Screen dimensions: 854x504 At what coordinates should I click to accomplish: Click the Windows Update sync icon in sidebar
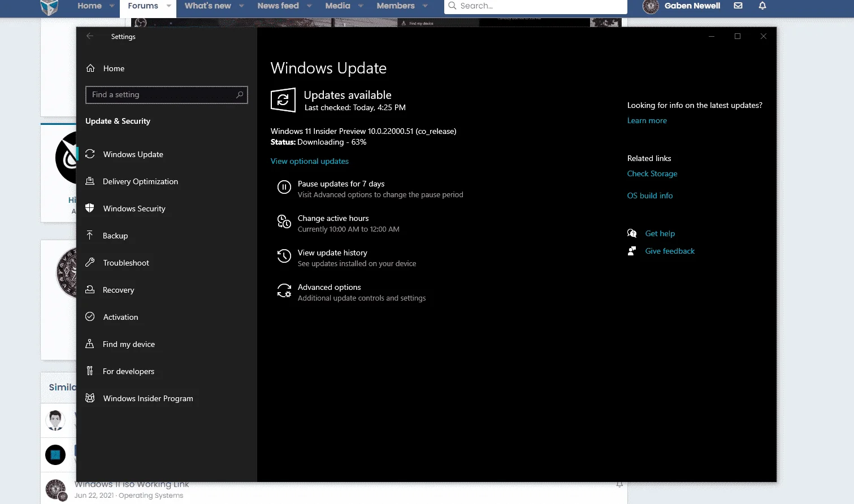[90, 154]
